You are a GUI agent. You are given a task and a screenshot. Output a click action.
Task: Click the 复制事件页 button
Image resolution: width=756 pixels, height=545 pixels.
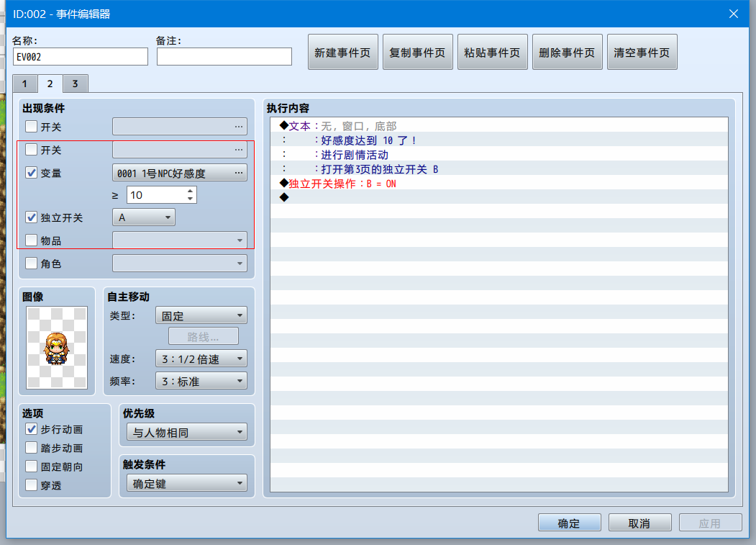pyautogui.click(x=417, y=52)
